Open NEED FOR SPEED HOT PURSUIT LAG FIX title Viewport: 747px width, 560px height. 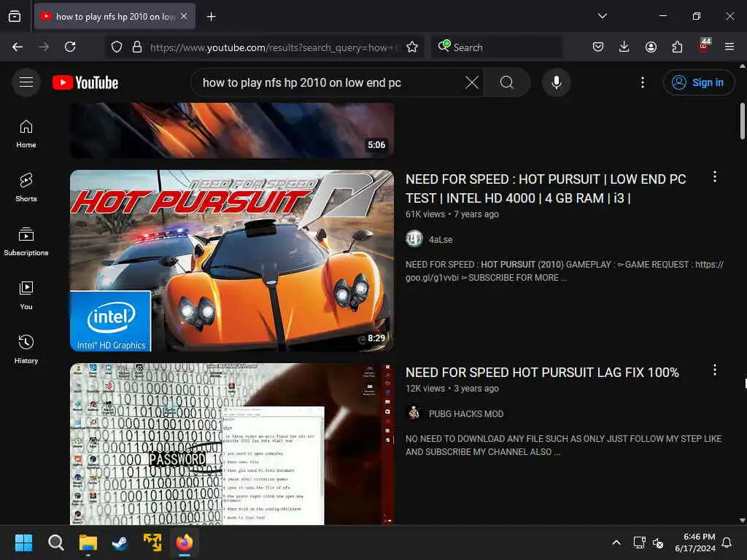point(542,373)
